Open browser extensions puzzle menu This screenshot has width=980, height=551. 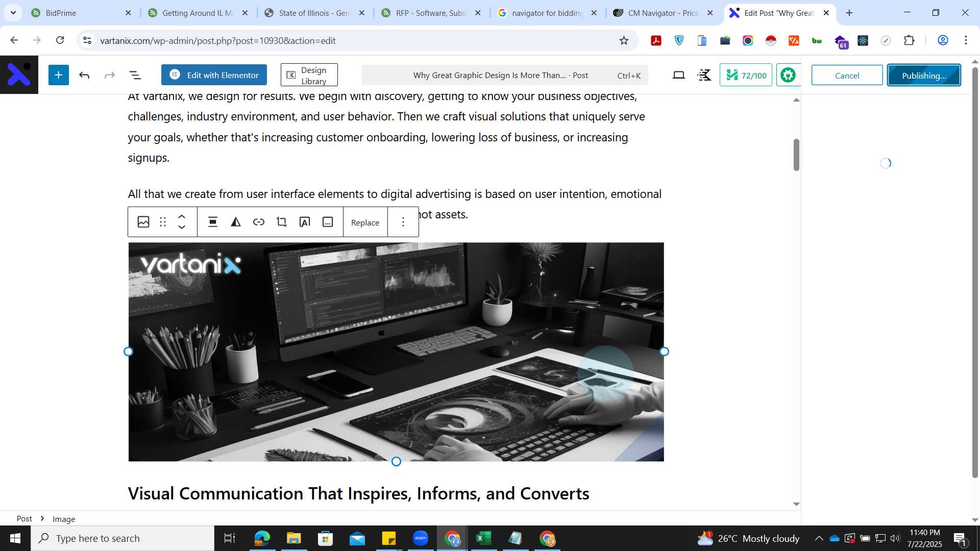coord(909,40)
